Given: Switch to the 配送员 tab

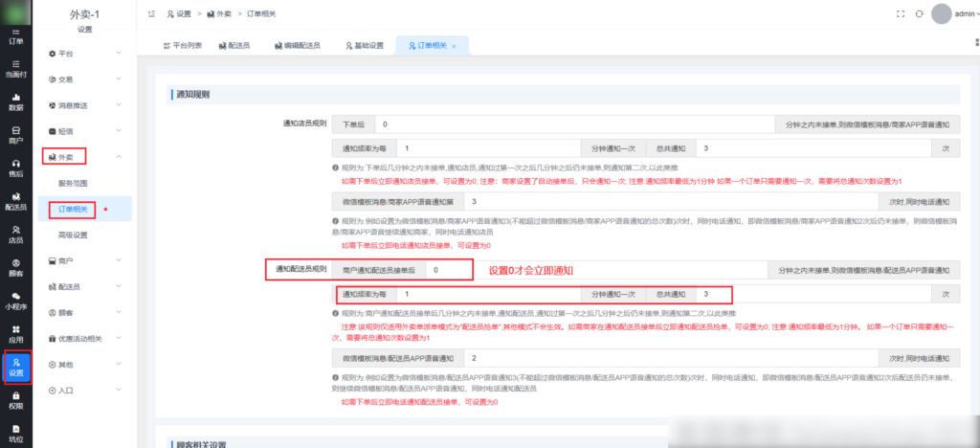Looking at the screenshot, I should coord(234,46).
